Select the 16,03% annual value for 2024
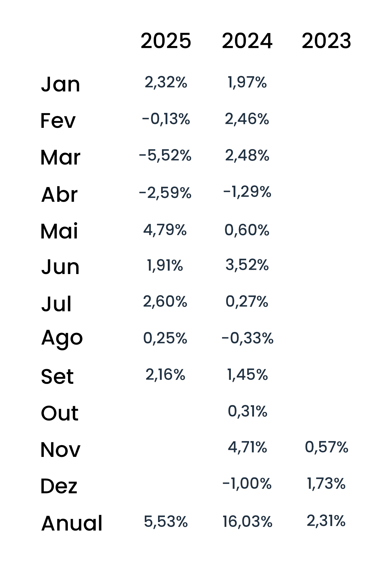 [247, 521]
